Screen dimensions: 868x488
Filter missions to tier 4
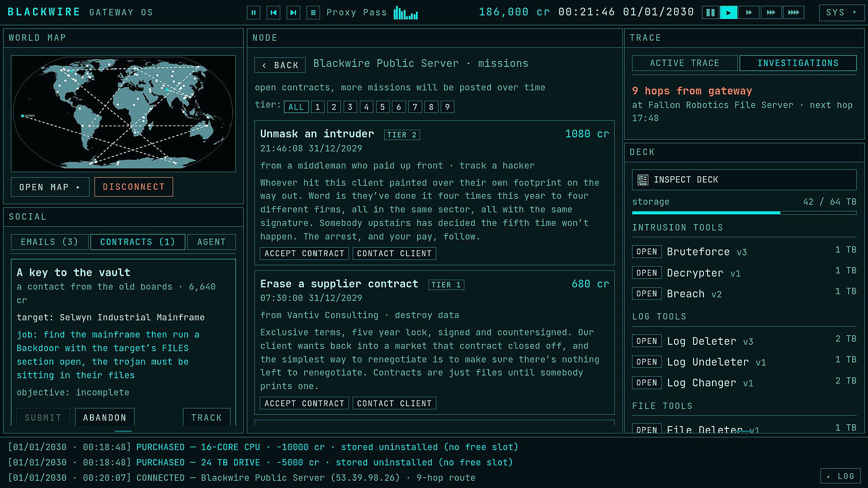[366, 107]
